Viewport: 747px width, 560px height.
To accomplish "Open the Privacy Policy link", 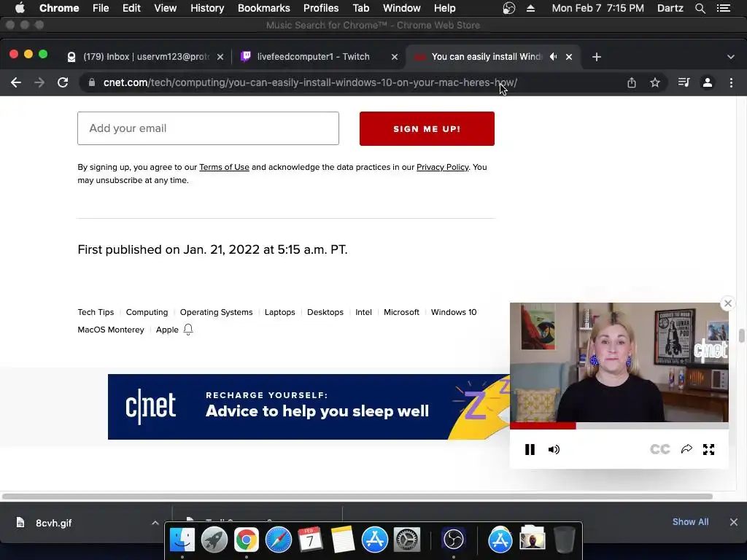I will coord(443,167).
